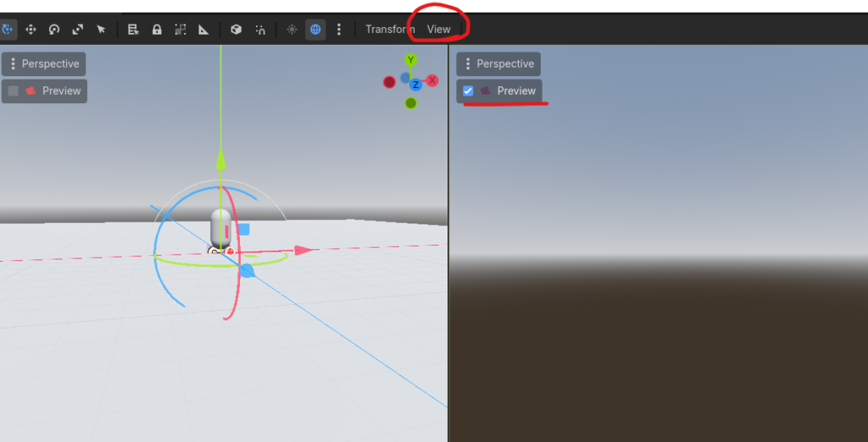Click the green Y axis on gizmo
The image size is (868, 442).
411,60
